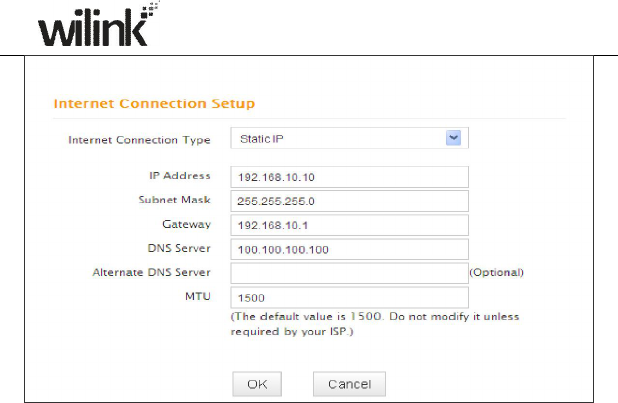Focus the empty Alternate DNS Server field
Viewport: 618px width, 403px height.
click(x=349, y=272)
